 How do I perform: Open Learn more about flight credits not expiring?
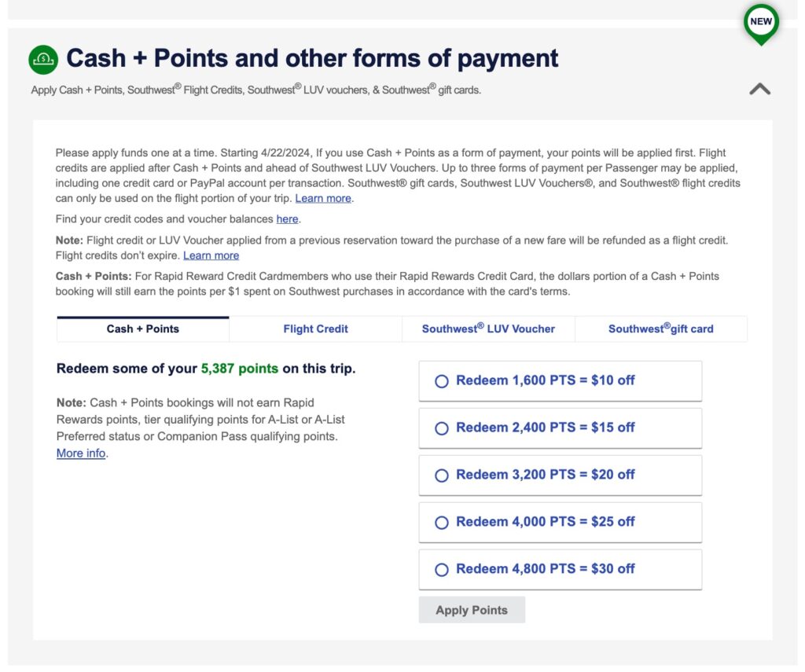click(x=211, y=255)
